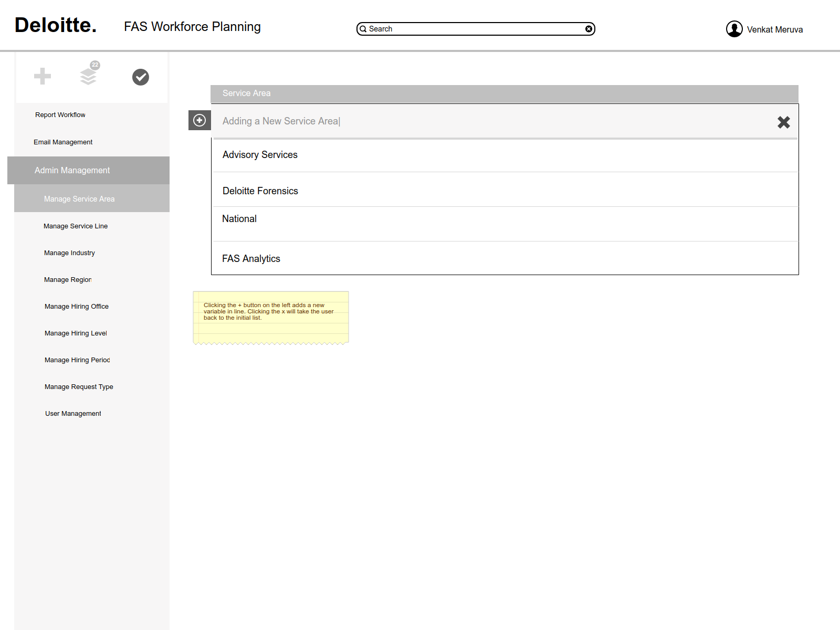Clear the search field with the x icon
This screenshot has height=630, width=840.
click(589, 29)
